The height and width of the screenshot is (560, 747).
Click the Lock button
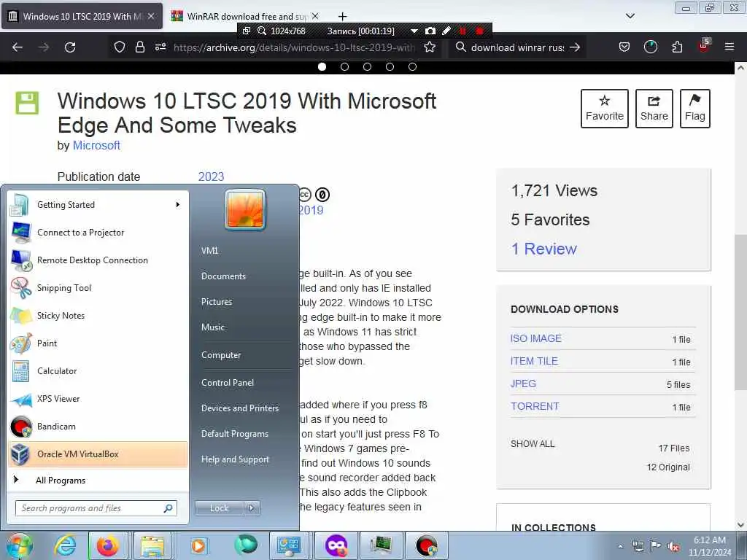(x=220, y=508)
